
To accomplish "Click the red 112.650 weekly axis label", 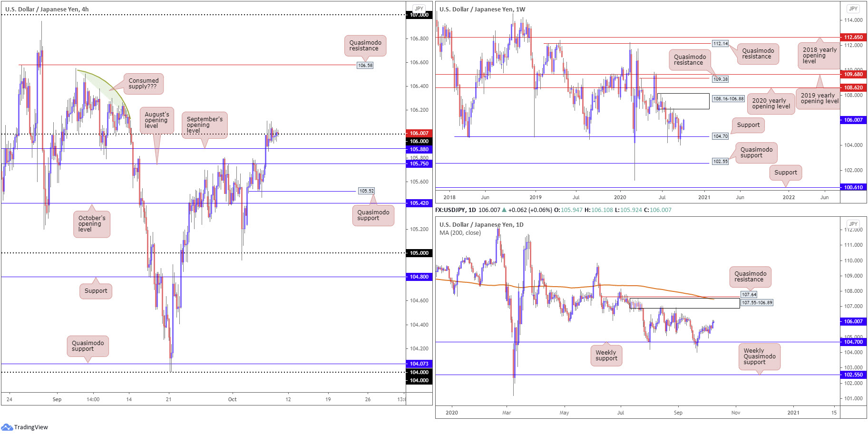I will coord(853,37).
